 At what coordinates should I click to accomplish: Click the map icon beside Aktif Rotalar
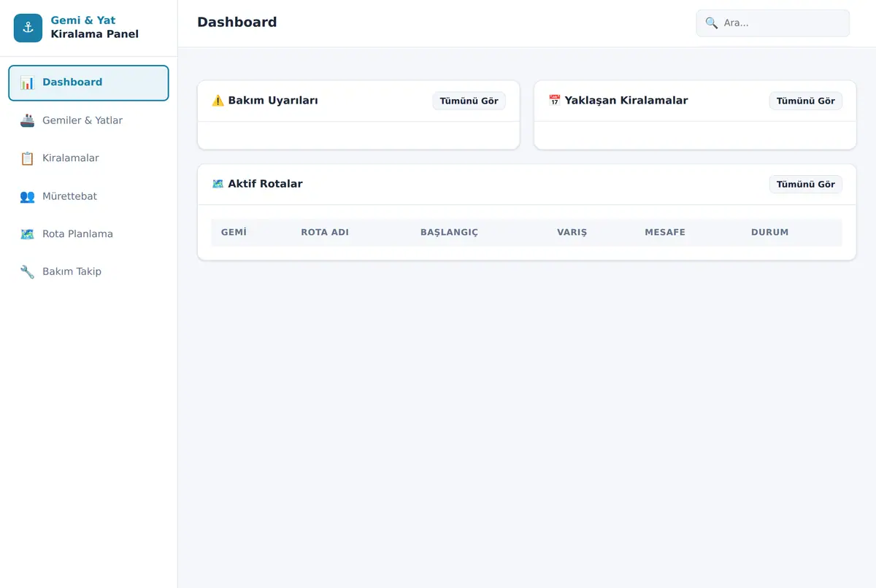pos(218,184)
